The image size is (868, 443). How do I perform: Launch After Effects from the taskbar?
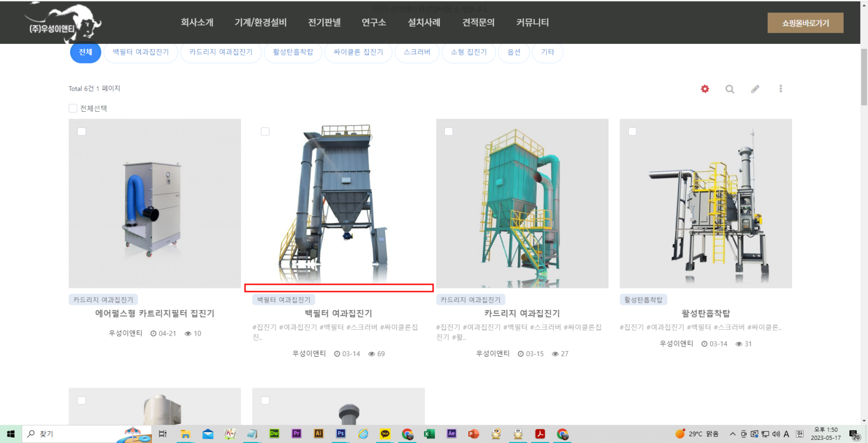pyautogui.click(x=451, y=434)
